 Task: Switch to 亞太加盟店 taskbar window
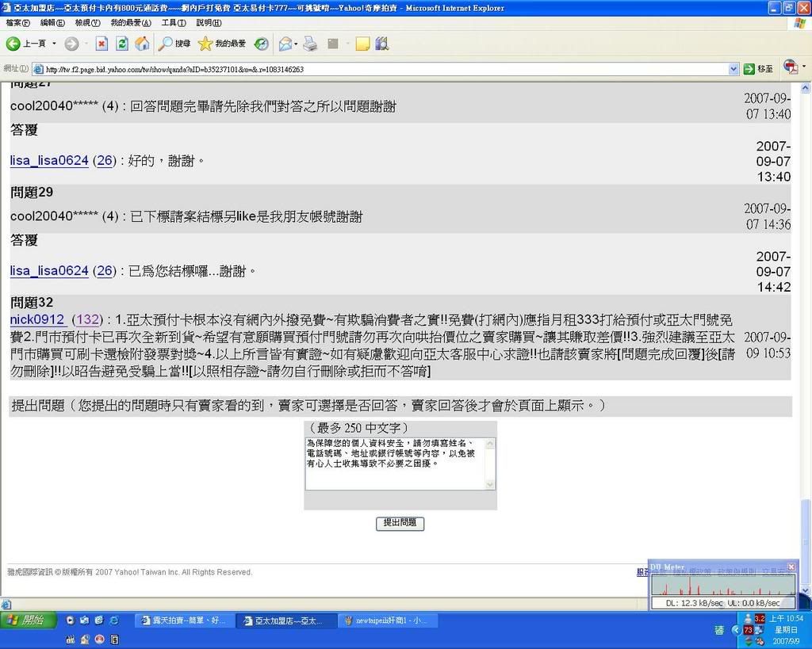click(x=285, y=620)
